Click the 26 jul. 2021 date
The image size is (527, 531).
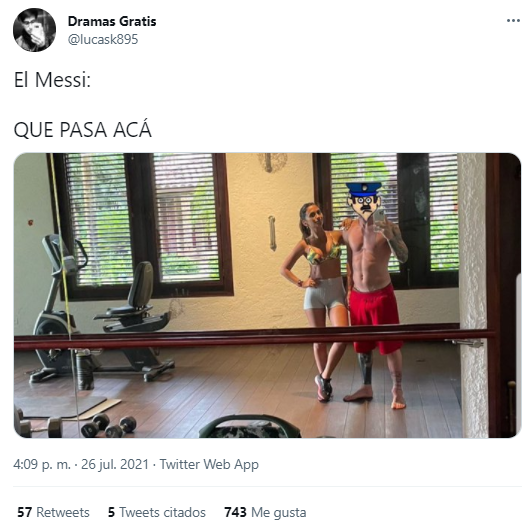coord(115,464)
